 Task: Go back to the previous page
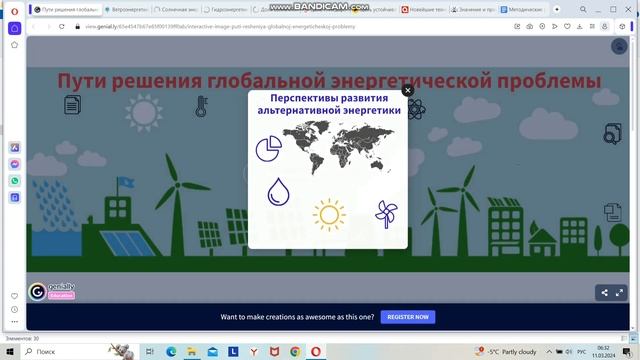(x=33, y=27)
